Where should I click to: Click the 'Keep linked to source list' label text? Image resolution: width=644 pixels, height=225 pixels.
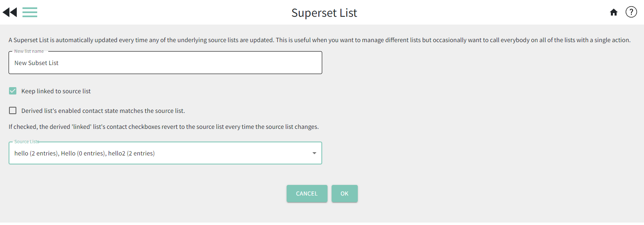tap(56, 91)
